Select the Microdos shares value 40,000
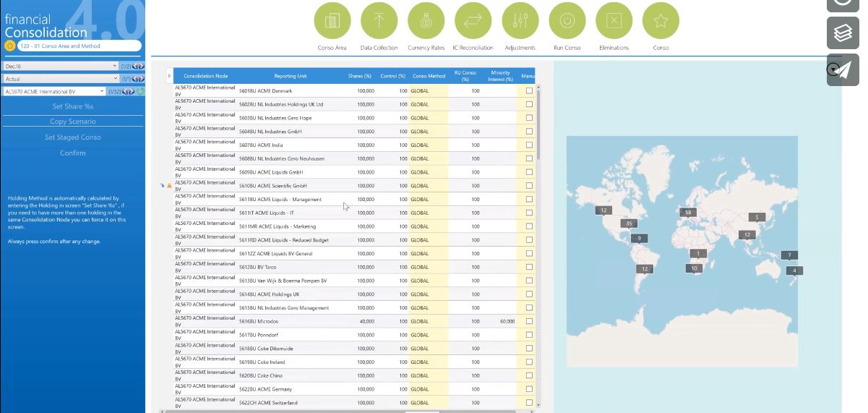 366,321
